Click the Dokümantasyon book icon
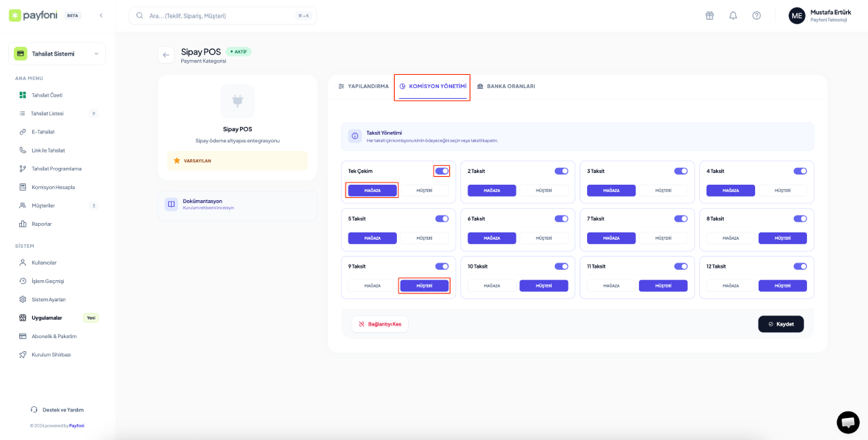Viewport: 868px width, 440px height. (x=171, y=205)
